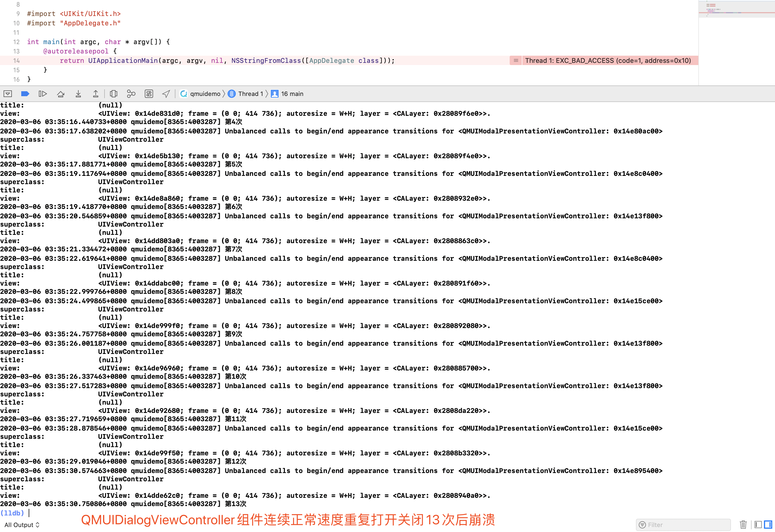The width and height of the screenshot is (775, 532).
Task: Click the reveal issue button beside the error
Action: click(x=515, y=61)
